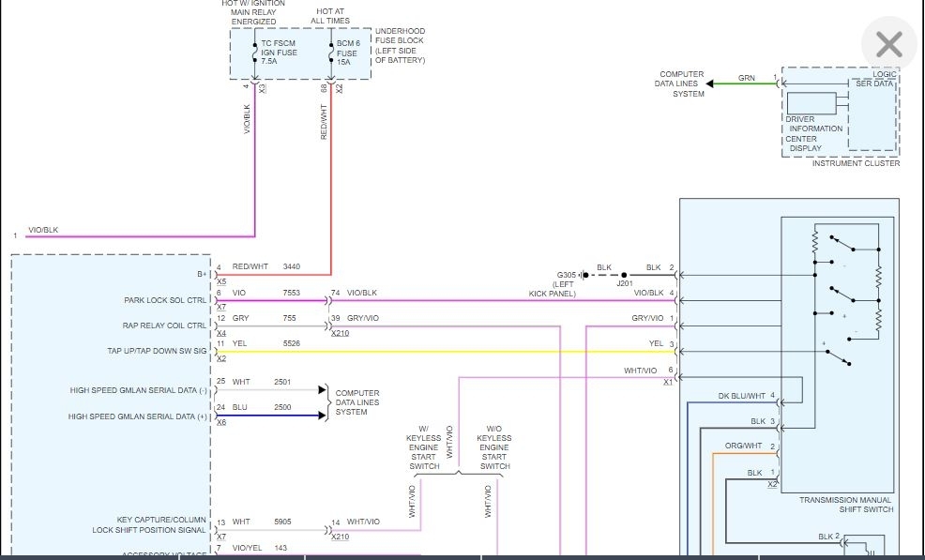Image resolution: width=925 pixels, height=560 pixels.
Task: Select HIGH SPEED GMLAN SERIAL DATA (+) label
Action: click(x=138, y=416)
